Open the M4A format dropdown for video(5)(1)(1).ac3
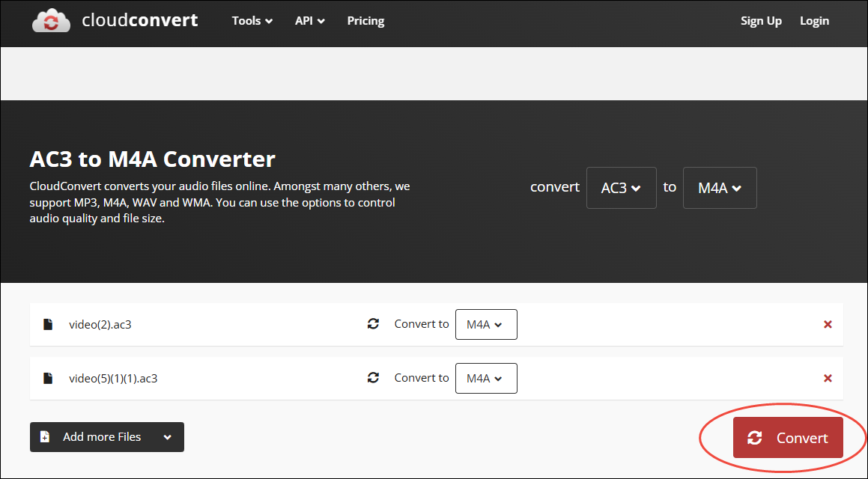Image resolution: width=868 pixels, height=479 pixels. [486, 378]
